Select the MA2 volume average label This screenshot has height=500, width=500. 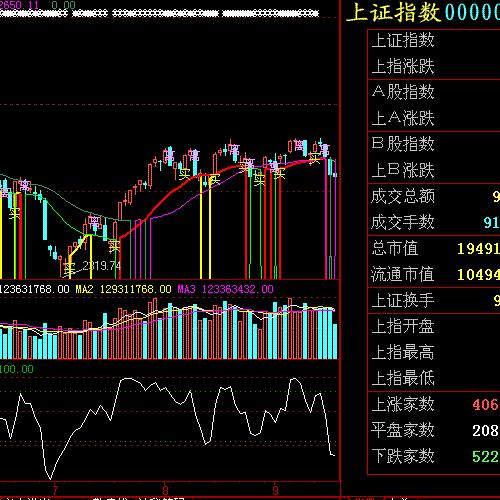tap(85, 289)
